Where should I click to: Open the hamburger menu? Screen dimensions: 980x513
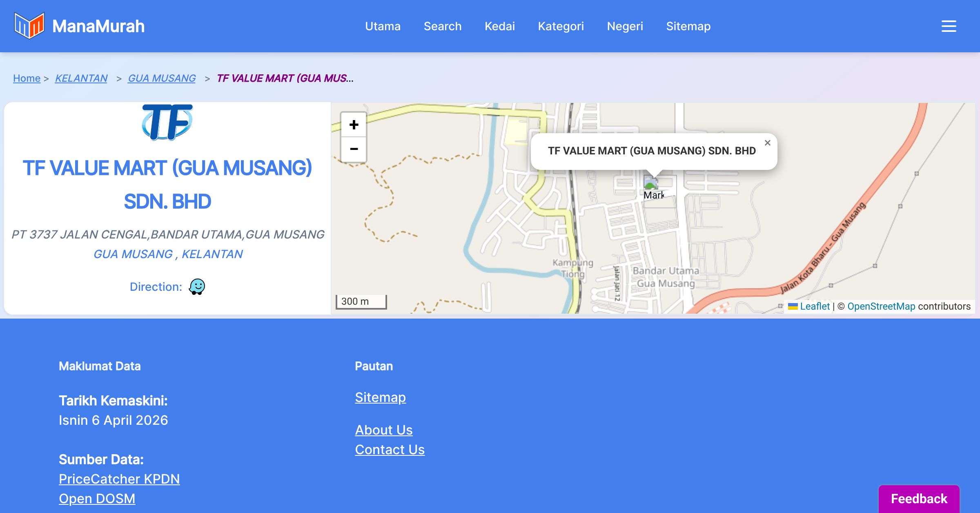pyautogui.click(x=949, y=26)
